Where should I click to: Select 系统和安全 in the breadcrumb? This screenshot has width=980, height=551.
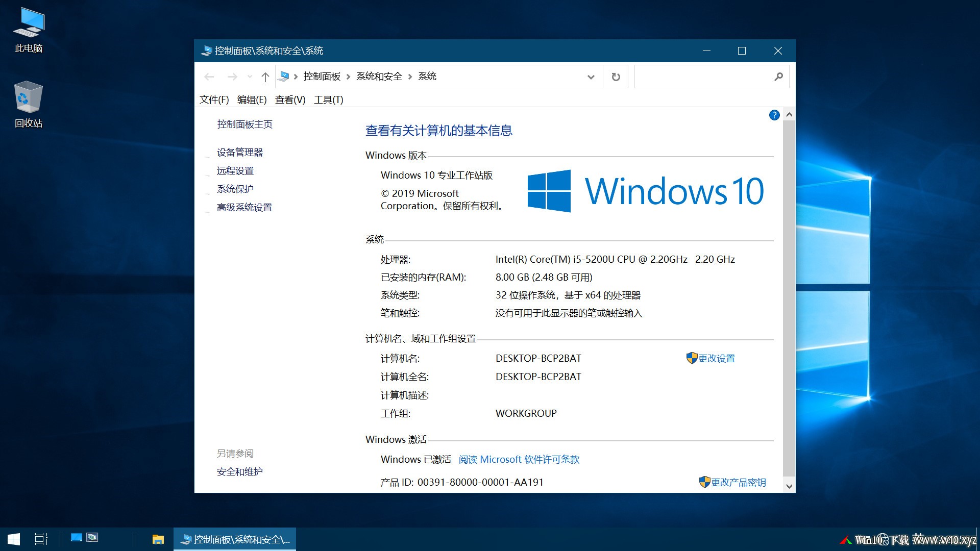[x=379, y=77]
